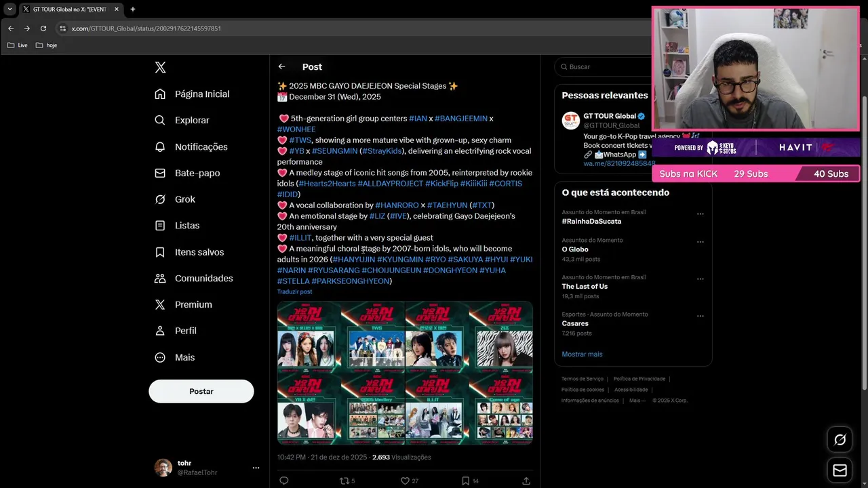
Task: Open hashtag #BANGJEEMIN link
Action: point(461,119)
